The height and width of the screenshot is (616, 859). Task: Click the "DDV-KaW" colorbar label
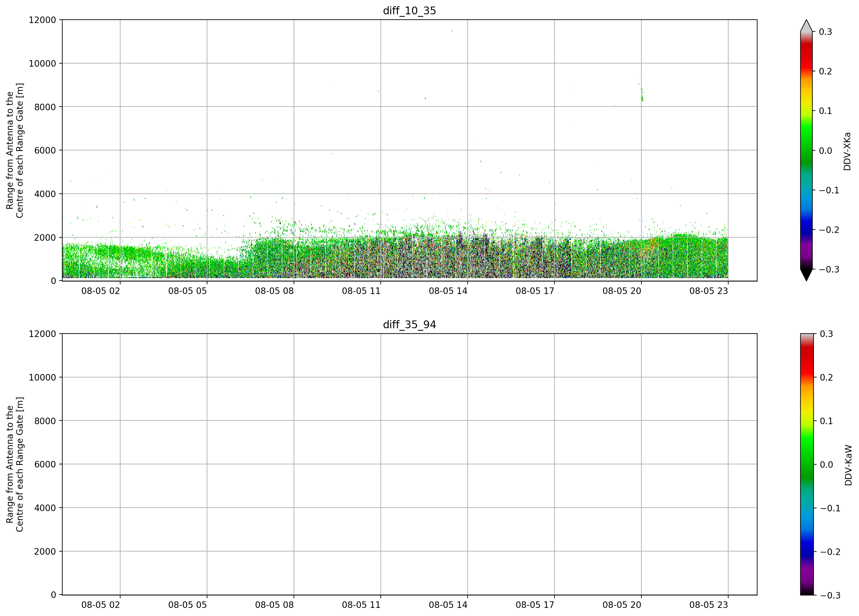point(848,465)
